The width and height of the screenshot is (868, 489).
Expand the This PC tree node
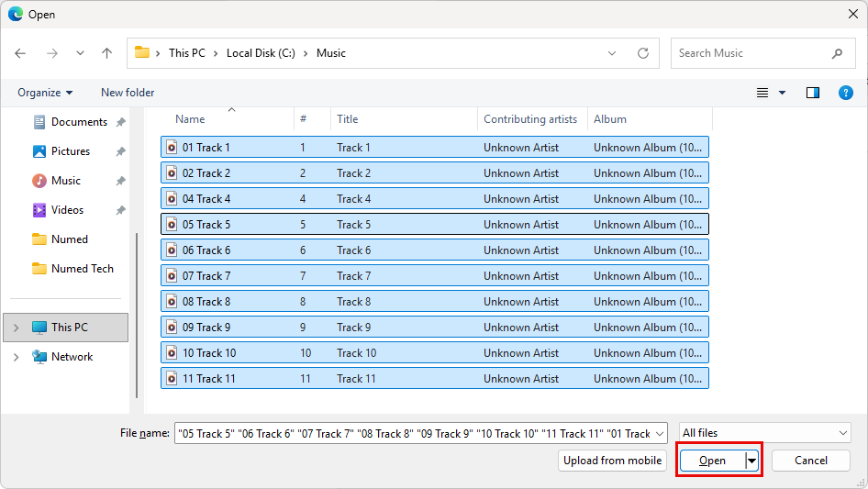pos(16,328)
